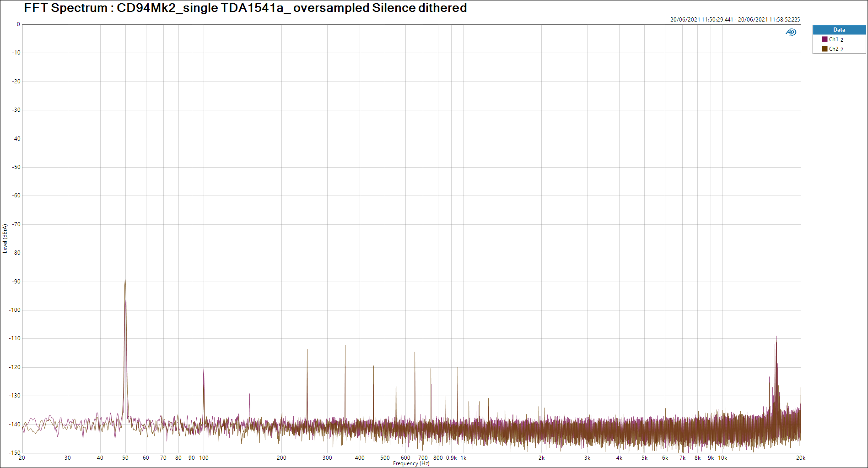Viewport: 868px width, 468px height.
Task: Click the -50 tick label on level axis
Action: pos(16,167)
